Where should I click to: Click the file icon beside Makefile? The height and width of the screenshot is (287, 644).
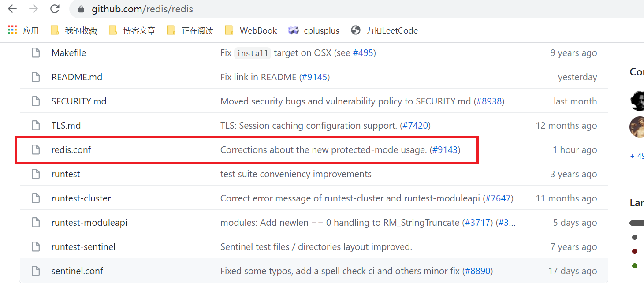coord(36,53)
